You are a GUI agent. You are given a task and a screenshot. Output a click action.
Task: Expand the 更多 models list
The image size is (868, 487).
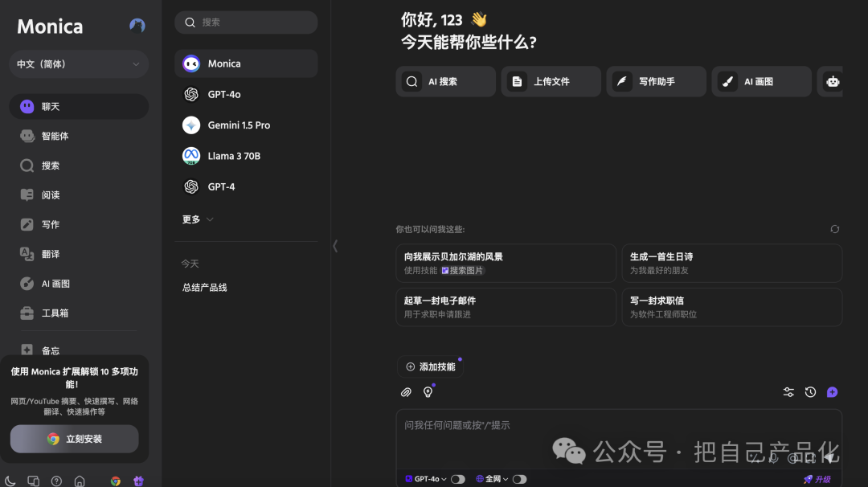pyautogui.click(x=198, y=219)
